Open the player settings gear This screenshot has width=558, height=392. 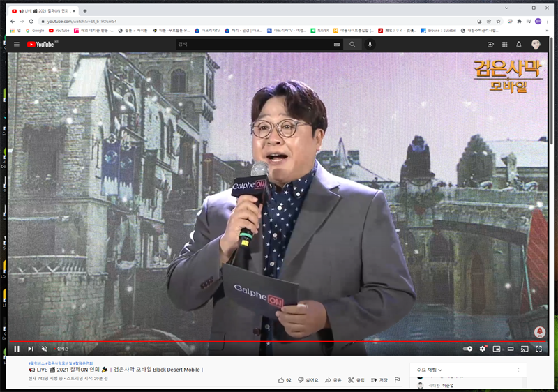pyautogui.click(x=483, y=349)
